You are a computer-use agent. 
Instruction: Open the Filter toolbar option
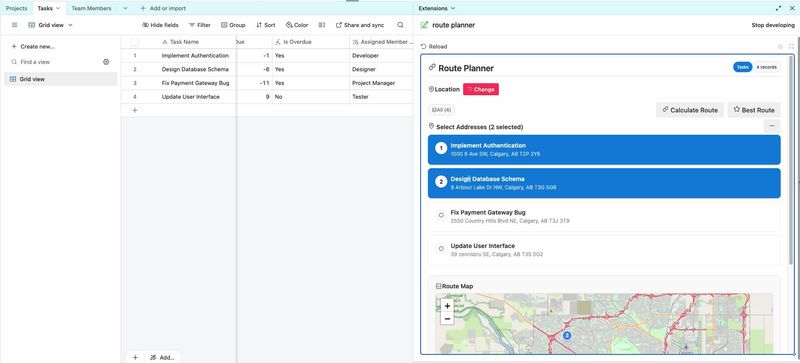pos(199,25)
